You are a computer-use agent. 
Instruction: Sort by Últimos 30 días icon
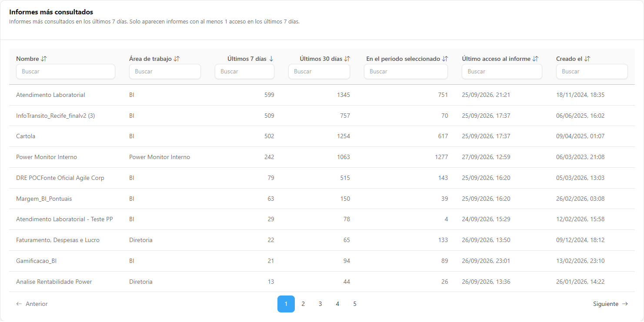coord(347,59)
